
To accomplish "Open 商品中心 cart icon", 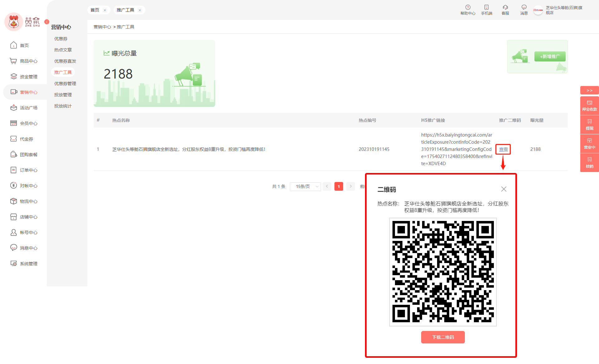I will pos(13,61).
